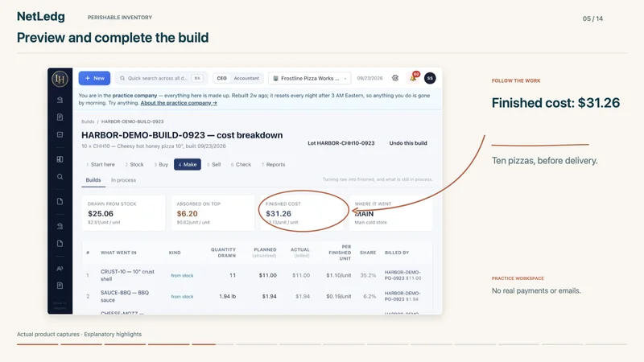The height and width of the screenshot is (362, 644).
Task: Click from stock in the SAUCE-BBQ row
Action: point(182,297)
